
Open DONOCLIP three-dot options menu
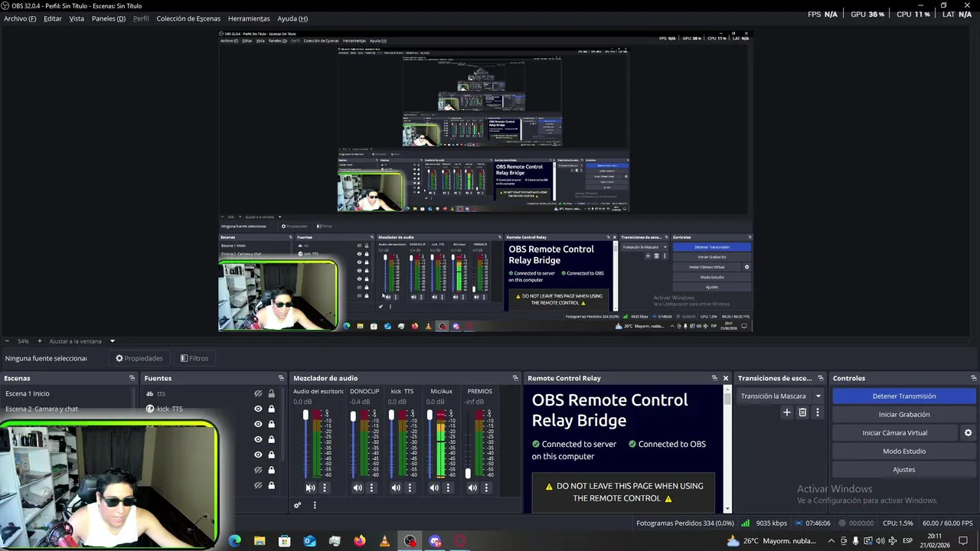(x=371, y=487)
